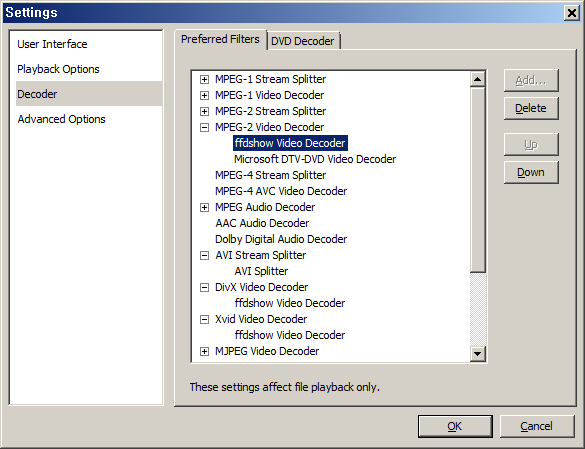
Task: Select the Xvid Video Decoder label
Action: pyautogui.click(x=261, y=319)
